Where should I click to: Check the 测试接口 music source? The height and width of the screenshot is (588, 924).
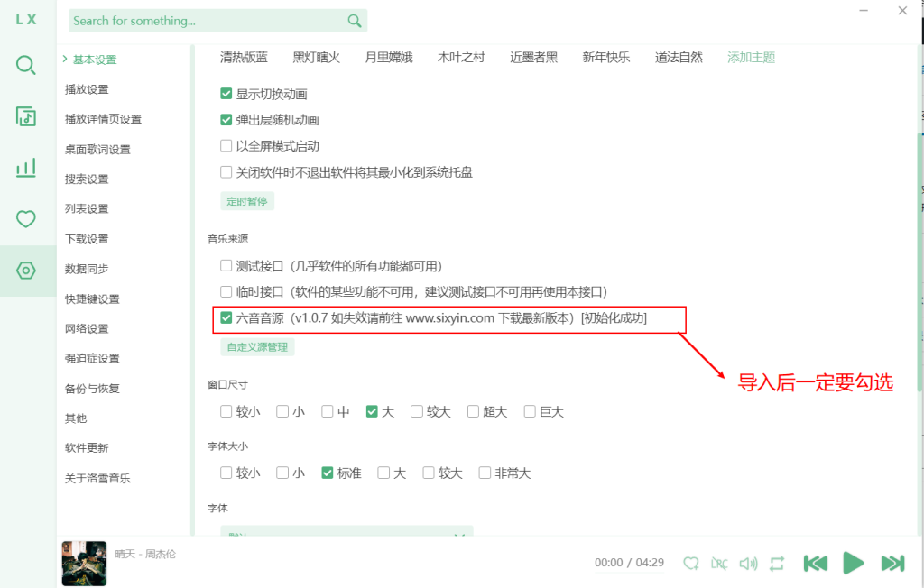coord(226,265)
